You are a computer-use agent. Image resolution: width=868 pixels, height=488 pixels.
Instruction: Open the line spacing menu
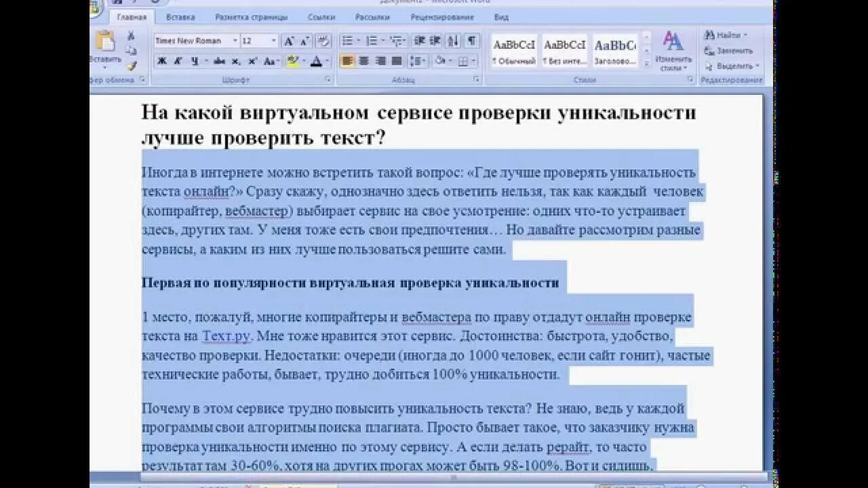pos(418,61)
